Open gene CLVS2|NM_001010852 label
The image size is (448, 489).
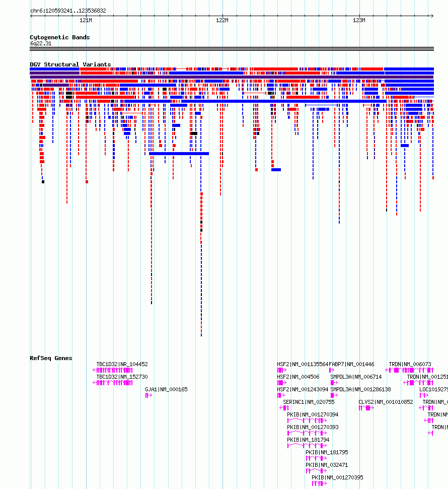pos(386,402)
